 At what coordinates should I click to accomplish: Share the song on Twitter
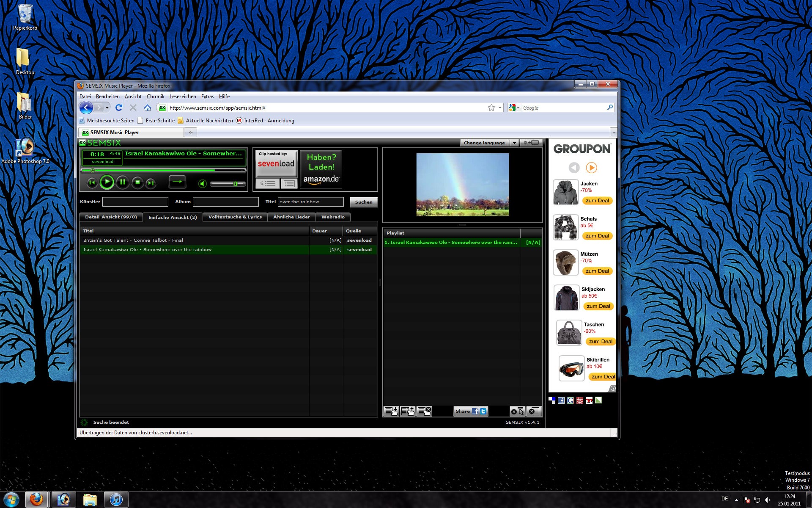click(x=483, y=411)
